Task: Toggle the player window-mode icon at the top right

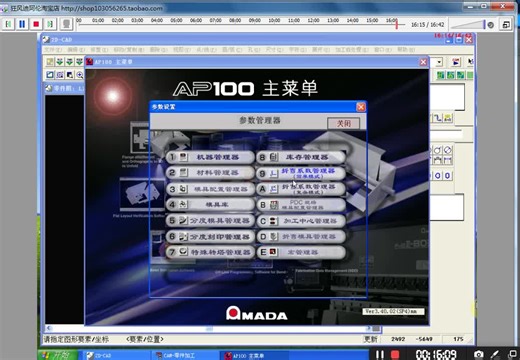Action: (506, 25)
